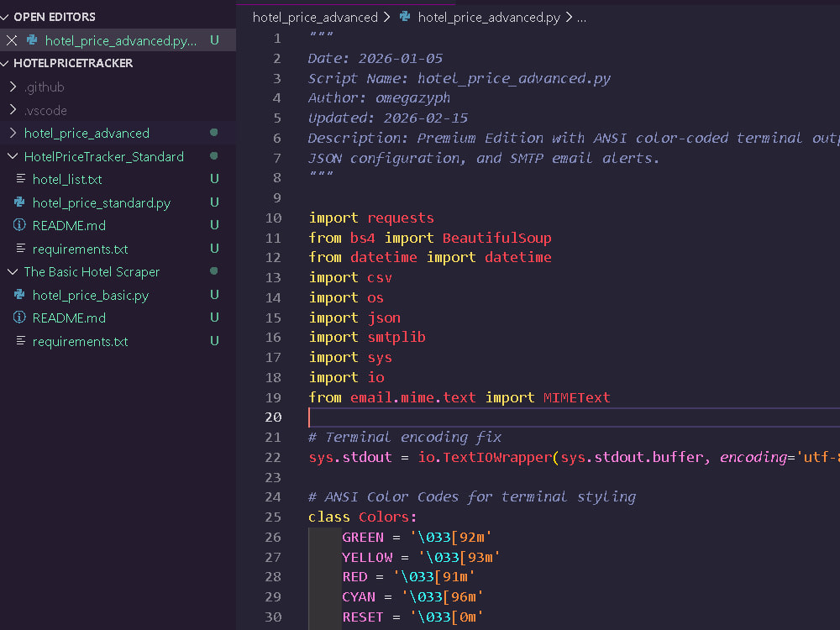Click 'BeautifulSoup' on line 11
Viewport: 840px width, 630px height.
click(496, 238)
